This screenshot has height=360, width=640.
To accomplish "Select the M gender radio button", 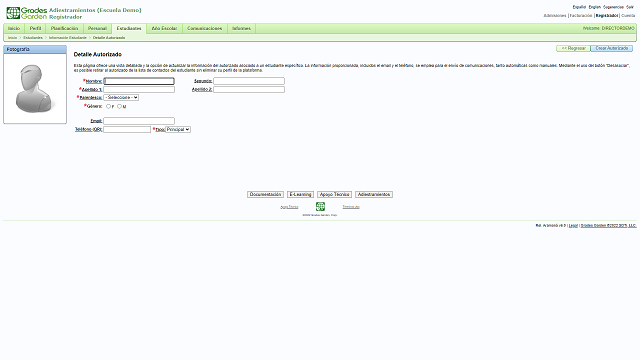I will (120, 107).
